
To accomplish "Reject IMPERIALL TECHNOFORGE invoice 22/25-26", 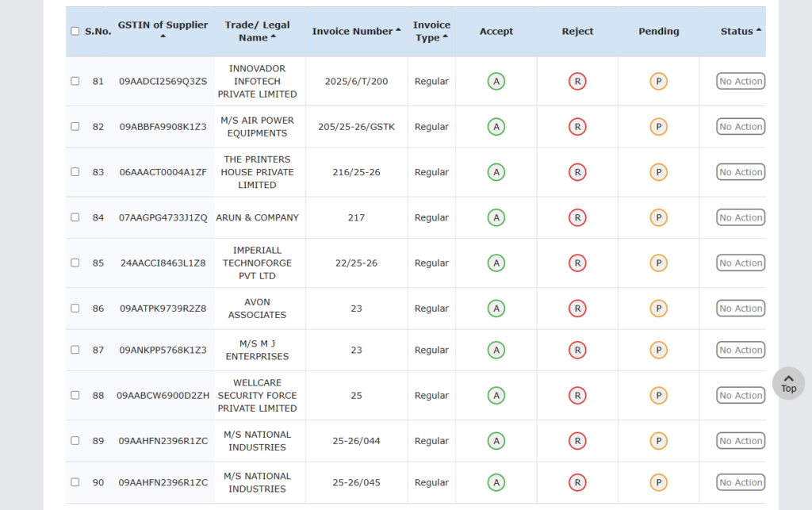I will point(577,263).
